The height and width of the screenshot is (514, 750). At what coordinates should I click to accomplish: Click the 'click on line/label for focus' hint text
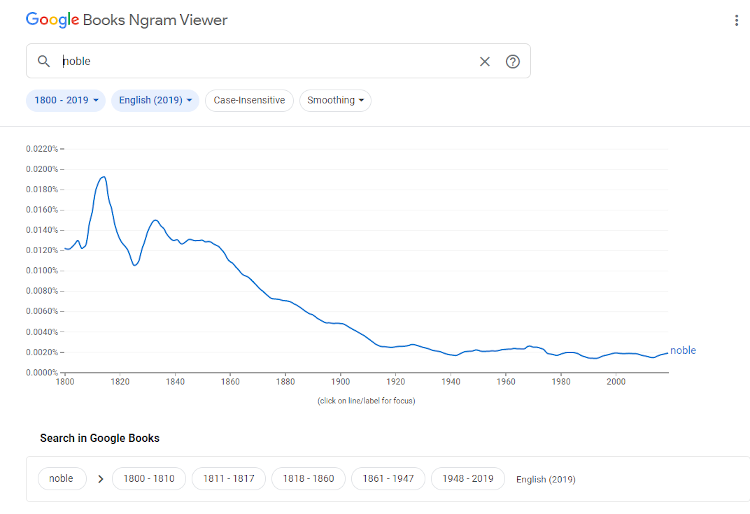tap(366, 401)
